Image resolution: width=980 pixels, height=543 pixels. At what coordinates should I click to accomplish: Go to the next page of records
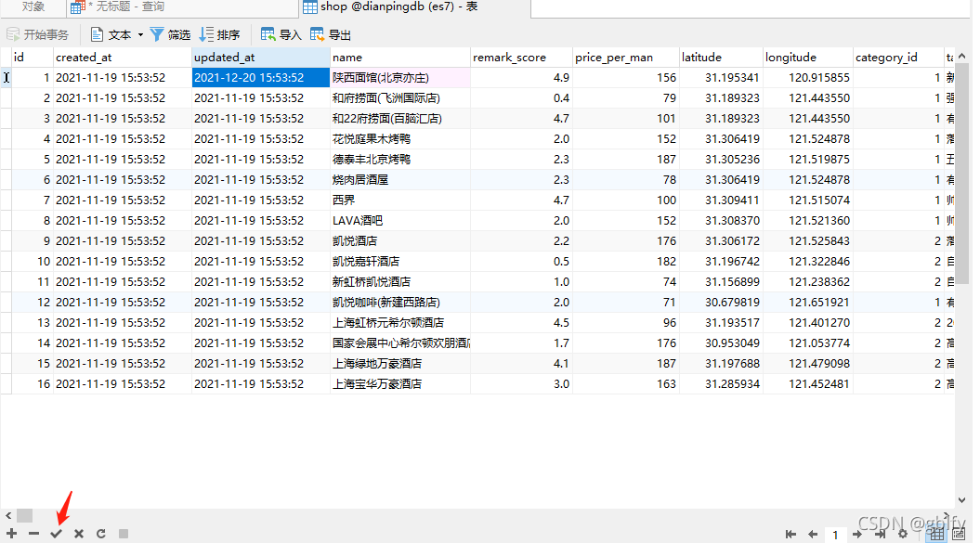(x=857, y=535)
